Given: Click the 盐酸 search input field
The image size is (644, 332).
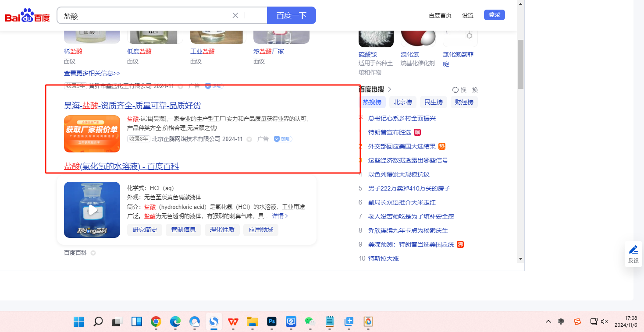Looking at the screenshot, I should 145,16.
